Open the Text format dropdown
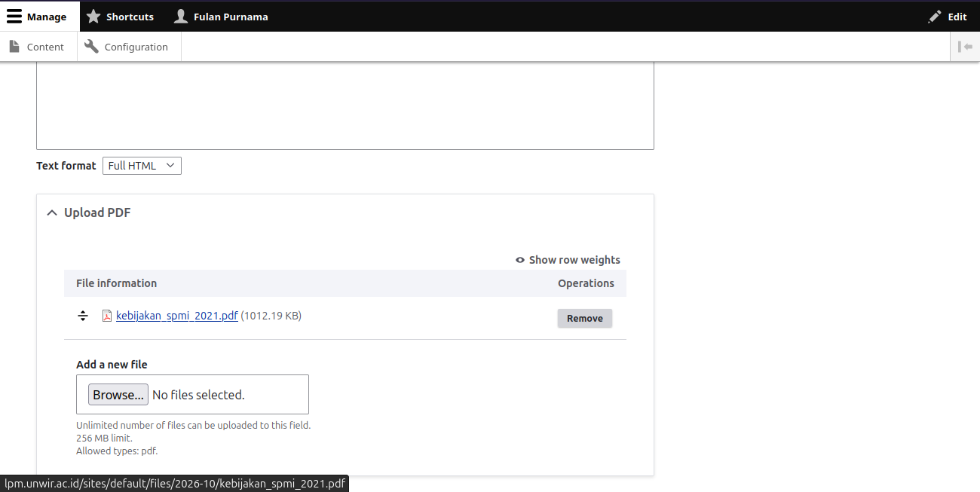 tap(142, 166)
